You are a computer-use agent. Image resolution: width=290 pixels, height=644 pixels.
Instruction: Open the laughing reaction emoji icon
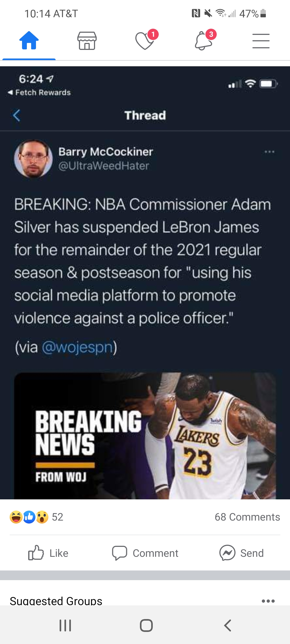click(16, 517)
